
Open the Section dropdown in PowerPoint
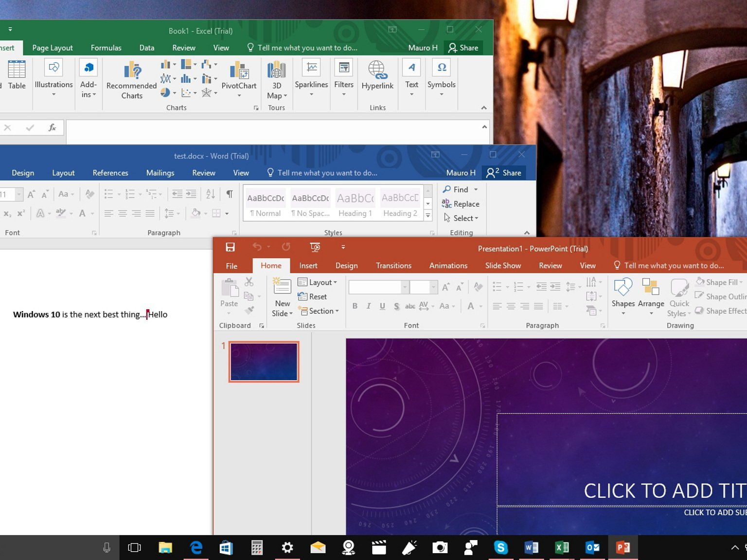tap(318, 311)
